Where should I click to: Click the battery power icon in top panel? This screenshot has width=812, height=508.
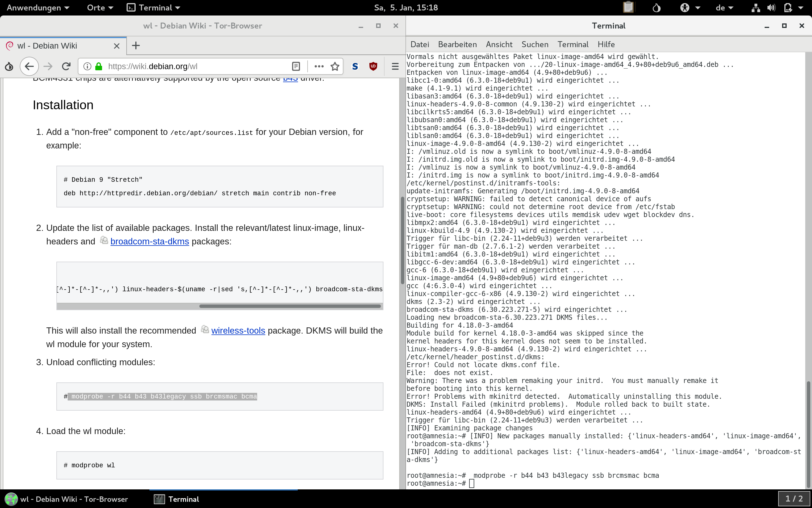tap(788, 7)
